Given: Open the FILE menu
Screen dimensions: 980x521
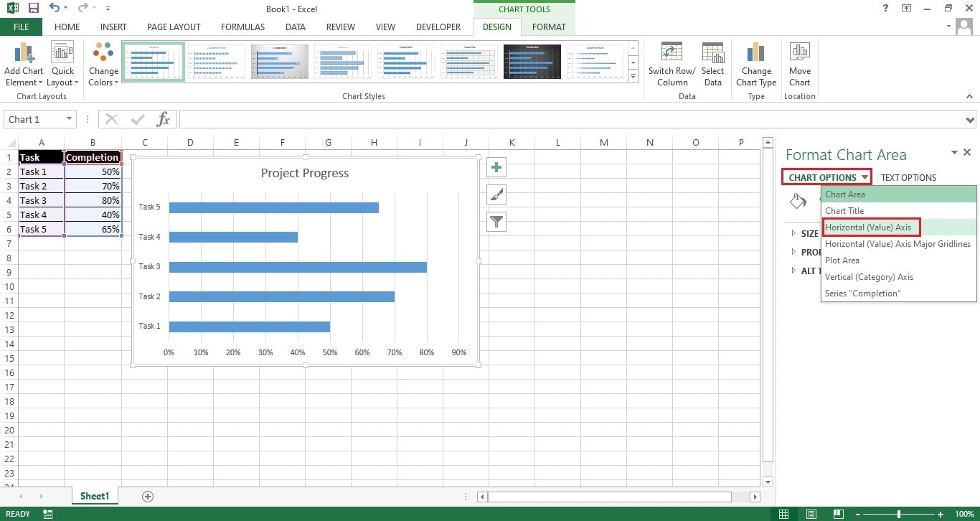Looking at the screenshot, I should (x=21, y=27).
